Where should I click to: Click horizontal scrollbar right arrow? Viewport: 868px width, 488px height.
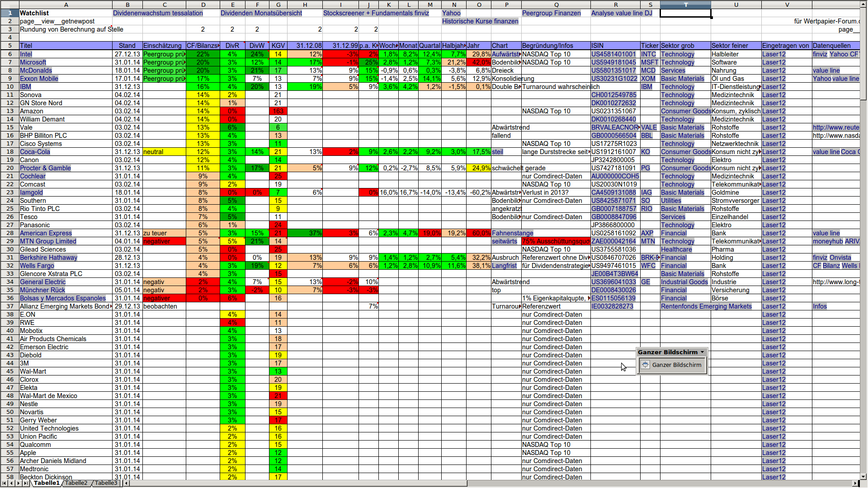[855, 483]
